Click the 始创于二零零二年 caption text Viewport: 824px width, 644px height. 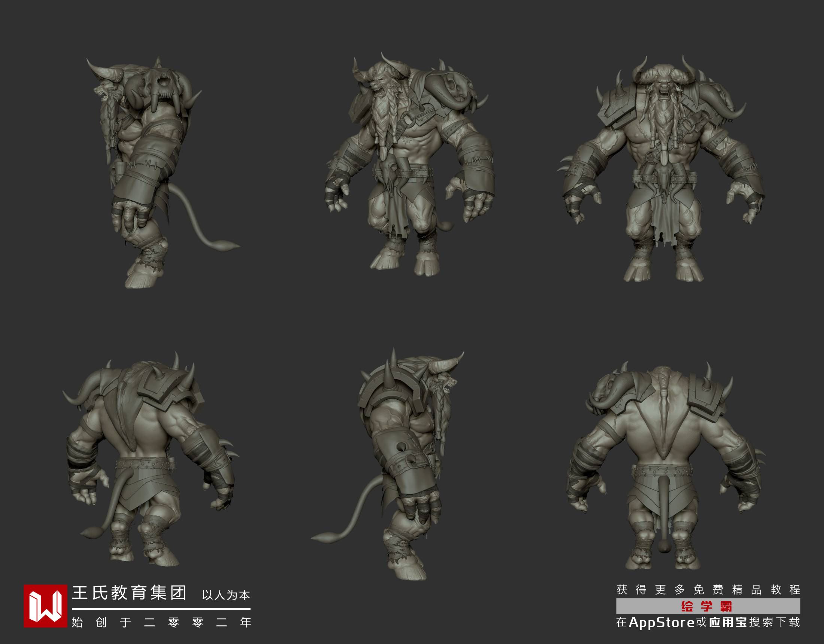[161, 622]
